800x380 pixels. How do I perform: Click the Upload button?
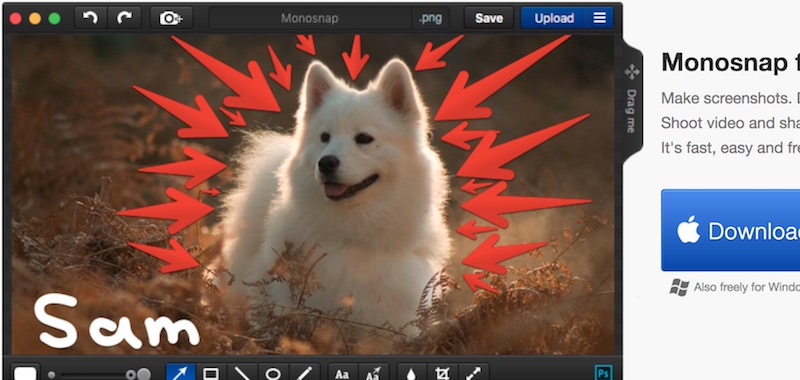coord(554,18)
